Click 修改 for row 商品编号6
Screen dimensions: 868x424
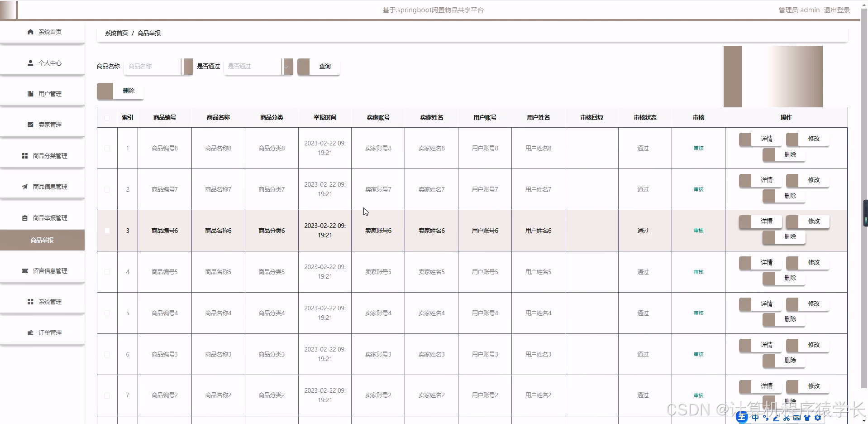coord(808,222)
